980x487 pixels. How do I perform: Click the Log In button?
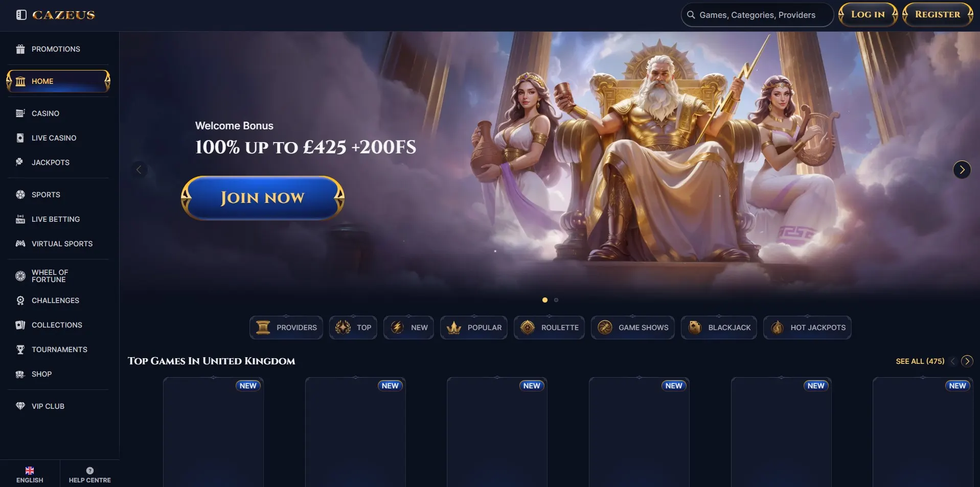pyautogui.click(x=868, y=14)
